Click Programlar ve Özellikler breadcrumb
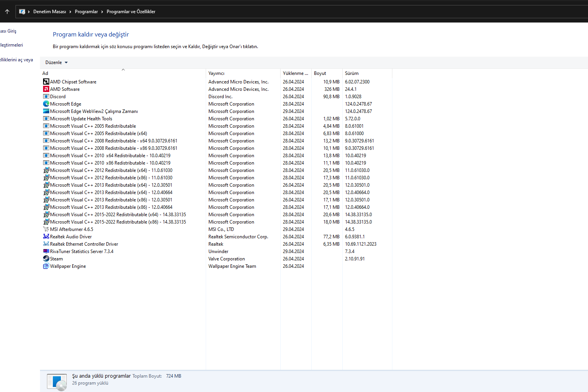This screenshot has height=392, width=588. [x=131, y=12]
